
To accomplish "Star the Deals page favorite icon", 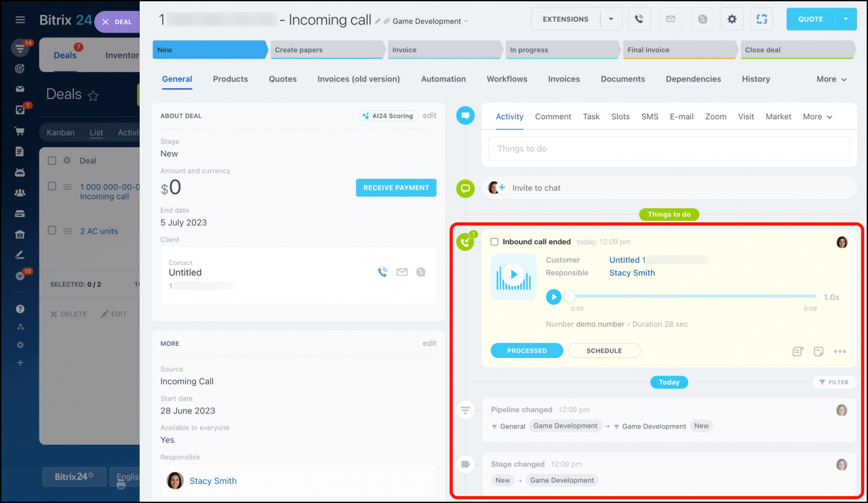I will tap(94, 96).
